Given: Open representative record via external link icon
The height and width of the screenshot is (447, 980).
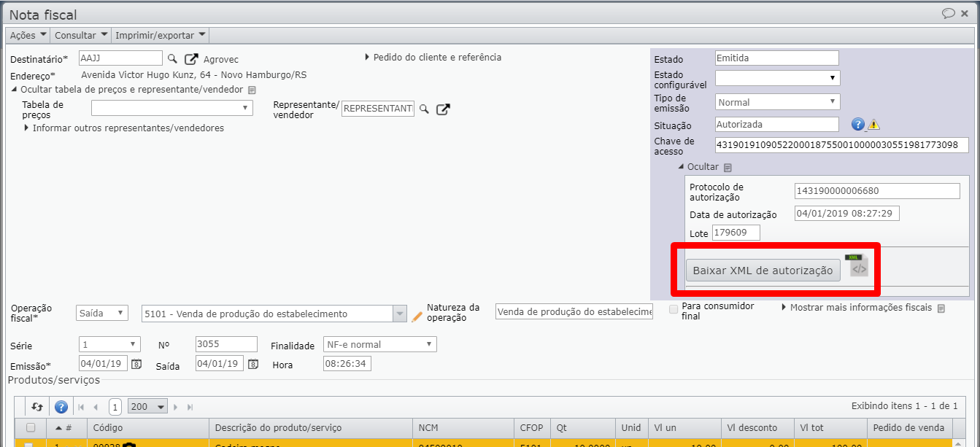Looking at the screenshot, I should pyautogui.click(x=443, y=109).
